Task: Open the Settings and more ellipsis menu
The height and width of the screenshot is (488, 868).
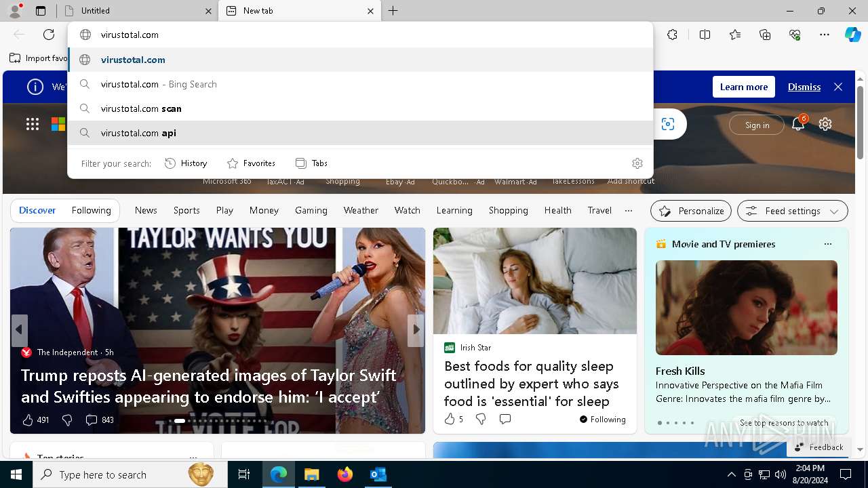Action: (825, 35)
